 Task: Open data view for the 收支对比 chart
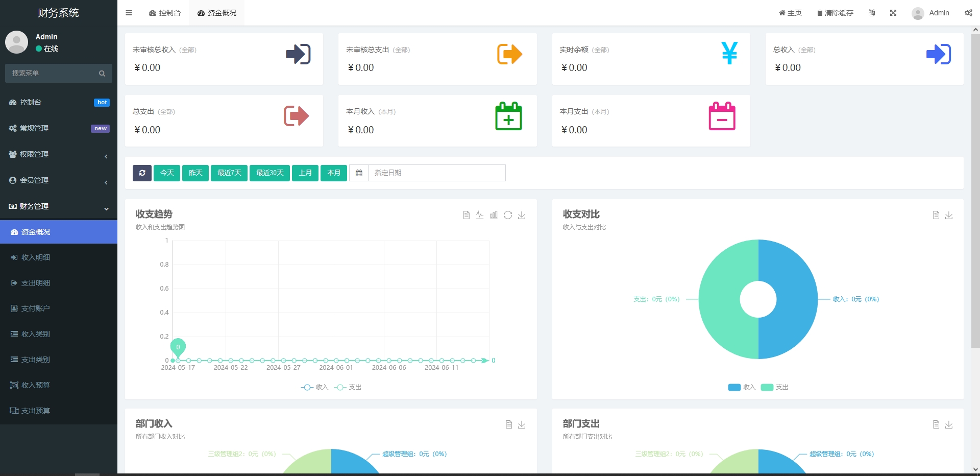936,216
